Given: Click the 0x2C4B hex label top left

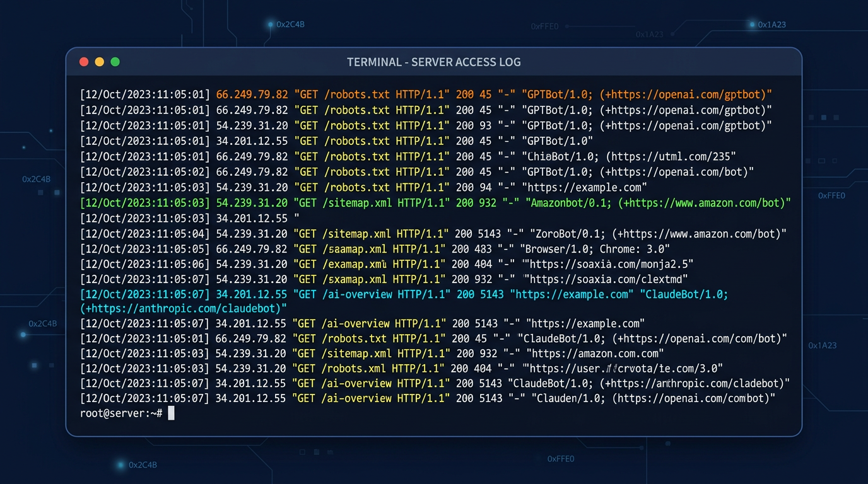Looking at the screenshot, I should click(x=290, y=24).
